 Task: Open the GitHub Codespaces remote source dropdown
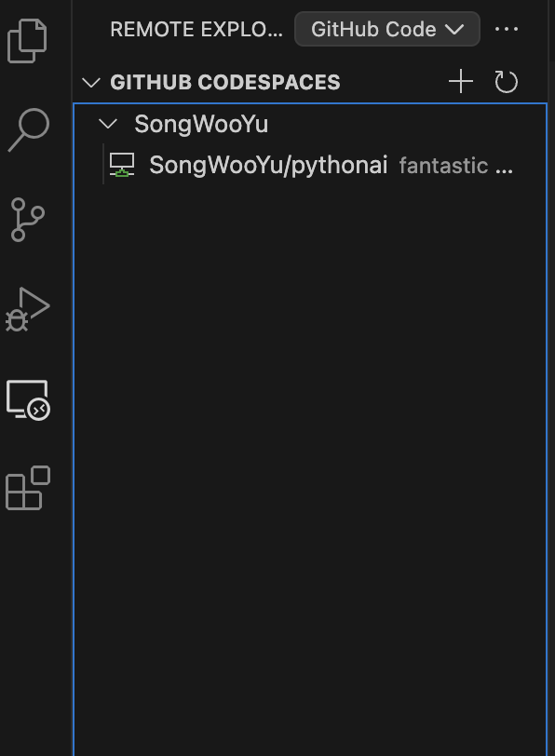(x=386, y=29)
